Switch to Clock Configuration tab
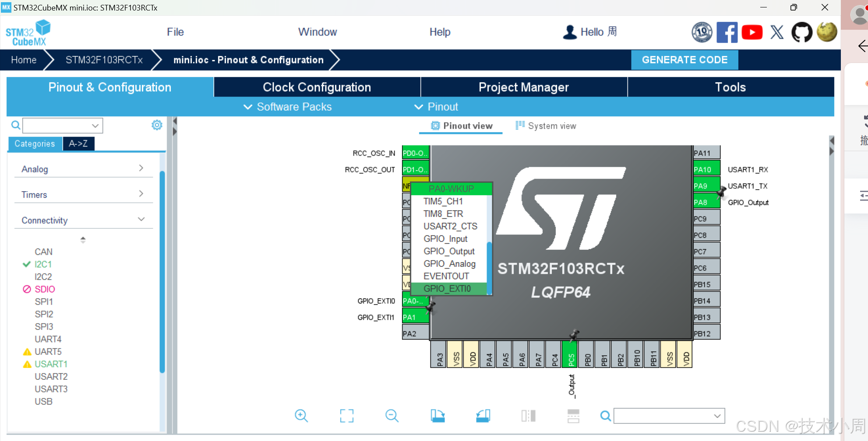Screen dimensions: 868x441 317,87
